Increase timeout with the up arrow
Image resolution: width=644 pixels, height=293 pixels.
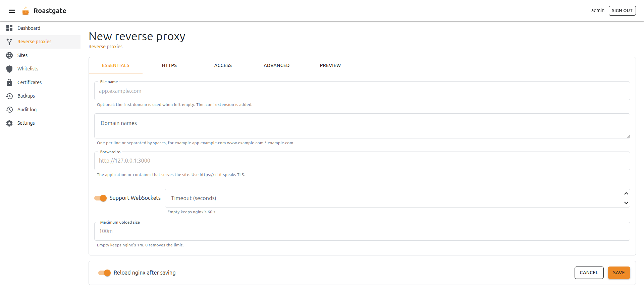pos(626,193)
